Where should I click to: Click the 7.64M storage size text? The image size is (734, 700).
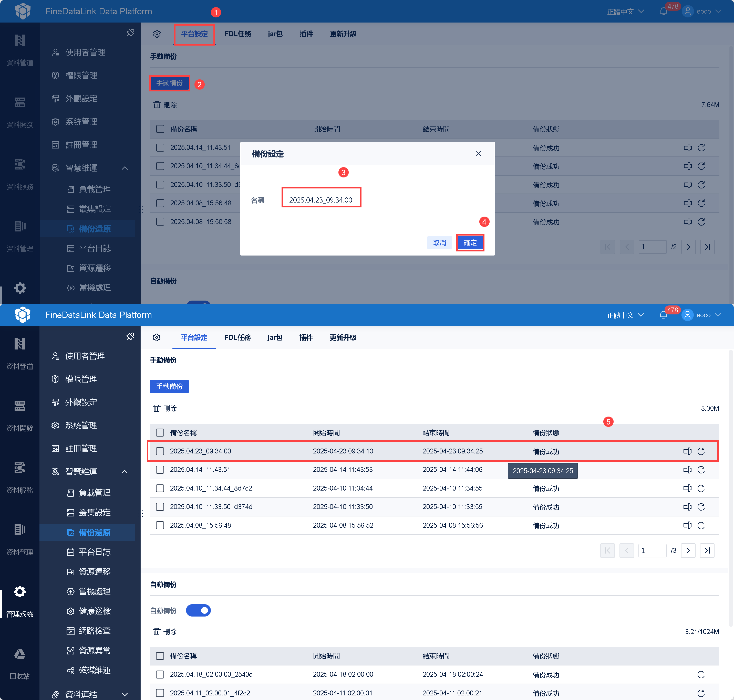(x=710, y=105)
